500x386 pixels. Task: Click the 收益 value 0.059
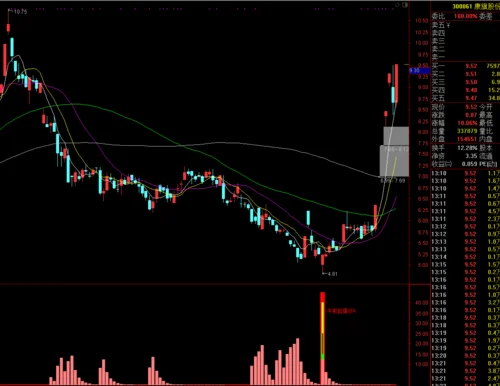coord(470,164)
